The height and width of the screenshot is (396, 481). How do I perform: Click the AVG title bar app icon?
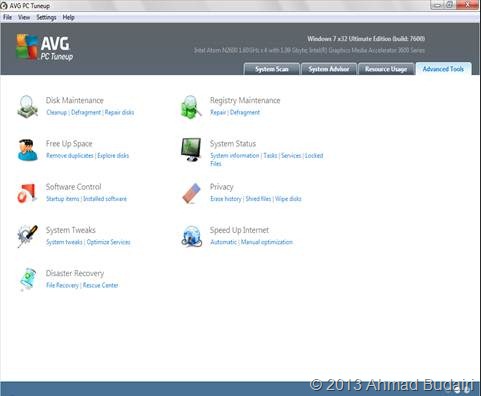[4, 6]
